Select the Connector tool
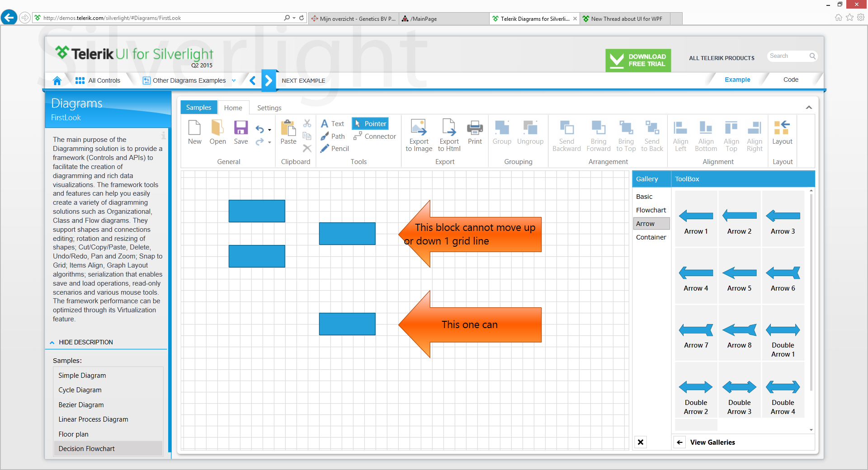 click(x=374, y=136)
